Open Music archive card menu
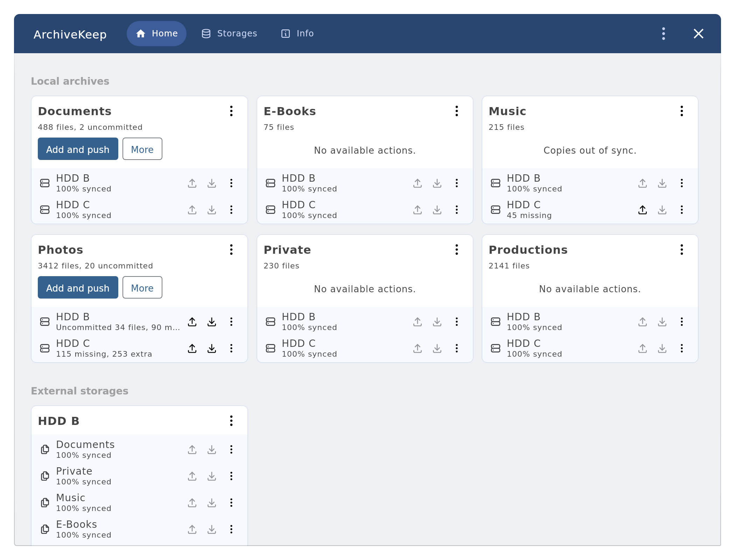The image size is (735, 560). click(681, 111)
